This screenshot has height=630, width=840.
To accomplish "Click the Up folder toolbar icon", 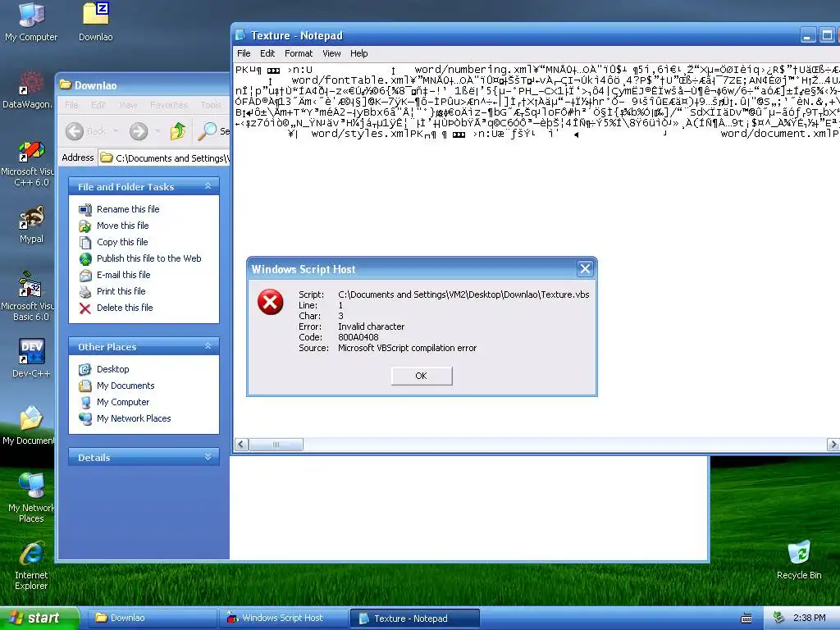I will (178, 131).
